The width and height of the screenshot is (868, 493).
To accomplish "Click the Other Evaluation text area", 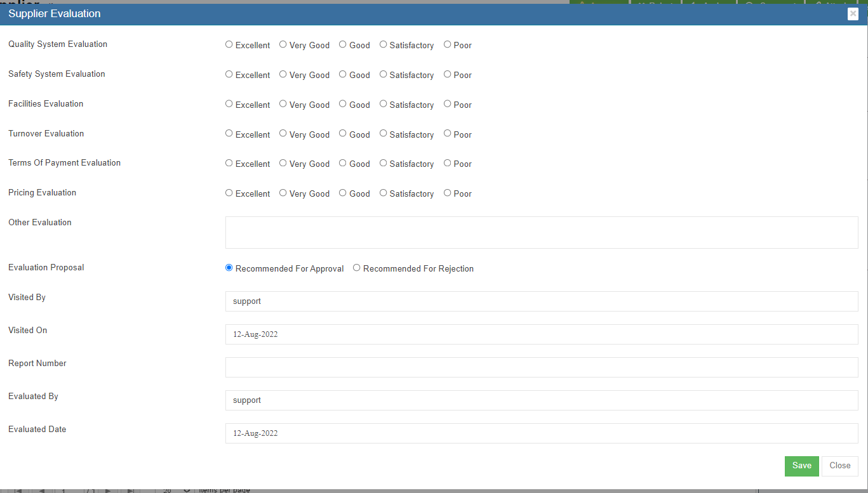I will (541, 232).
